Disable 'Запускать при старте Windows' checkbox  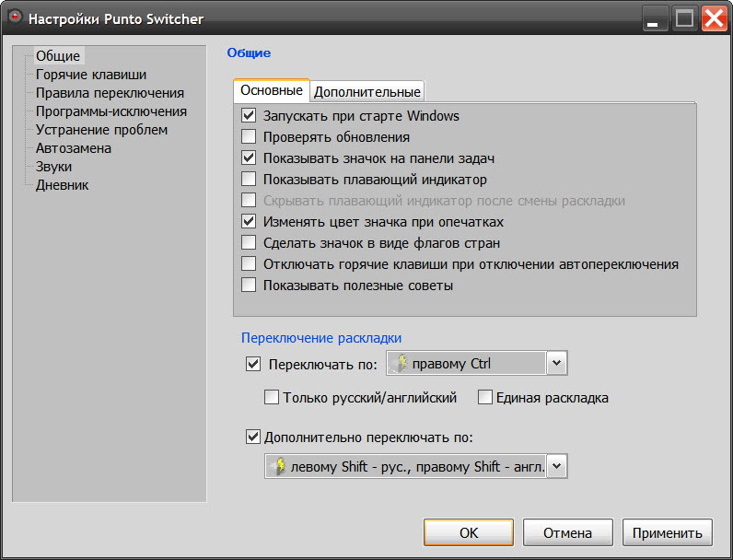[248, 116]
